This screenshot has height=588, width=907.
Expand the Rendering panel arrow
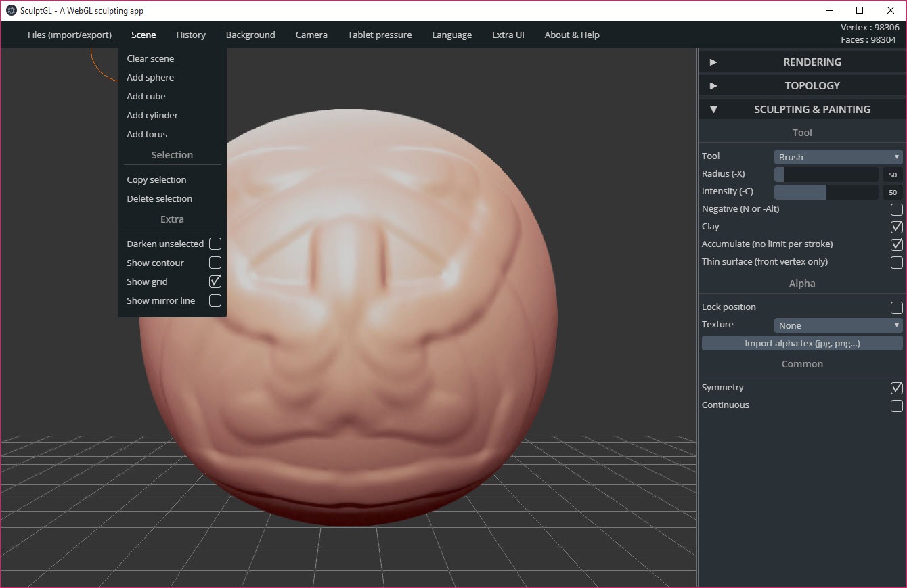pos(713,62)
